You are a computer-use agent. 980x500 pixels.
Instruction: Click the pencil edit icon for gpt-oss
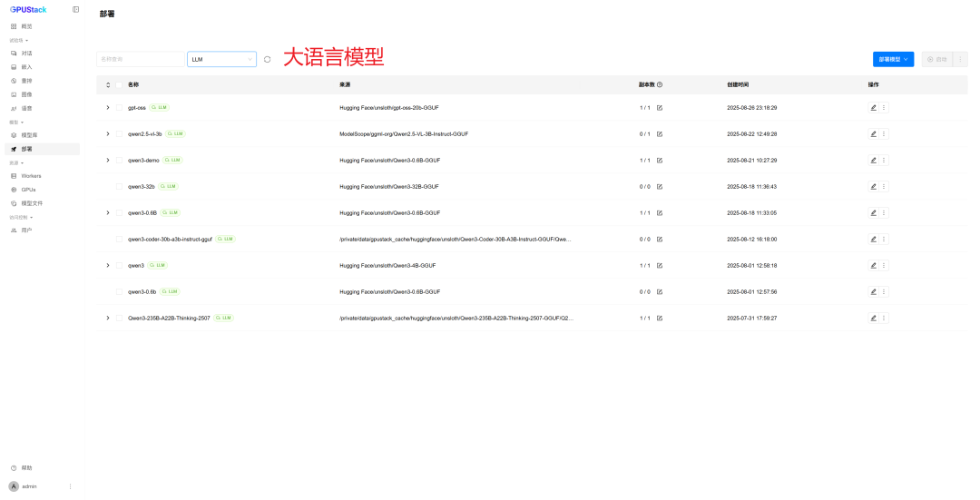click(x=873, y=107)
